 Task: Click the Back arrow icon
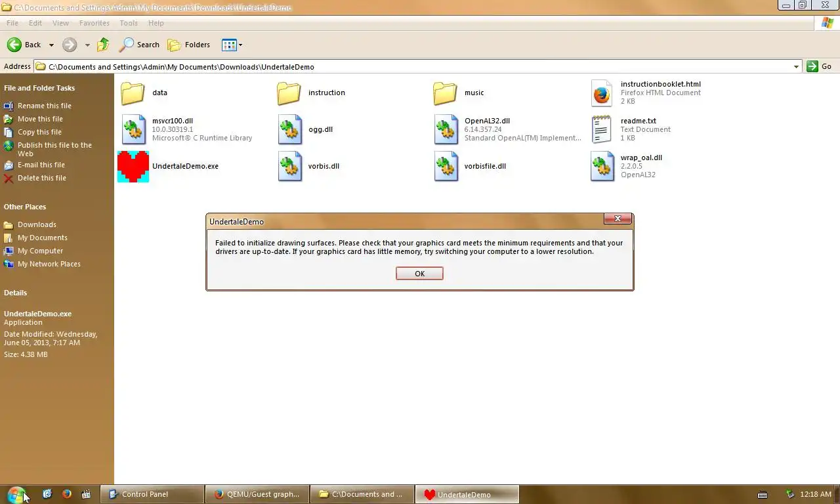(14, 45)
